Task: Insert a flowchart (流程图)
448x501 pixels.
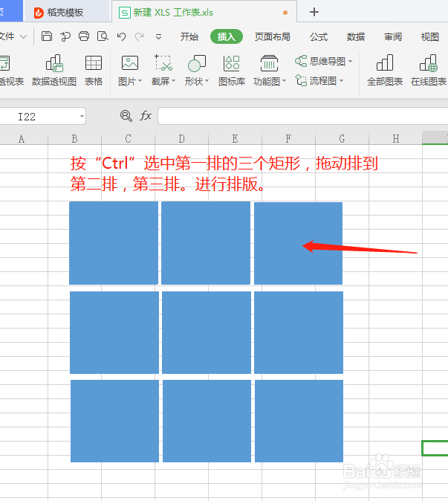Action: pos(319,80)
